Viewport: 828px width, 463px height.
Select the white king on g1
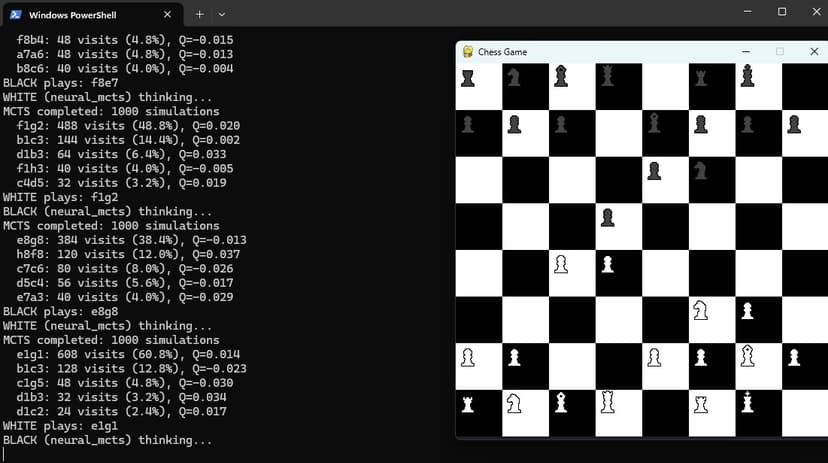pyautogui.click(x=747, y=402)
